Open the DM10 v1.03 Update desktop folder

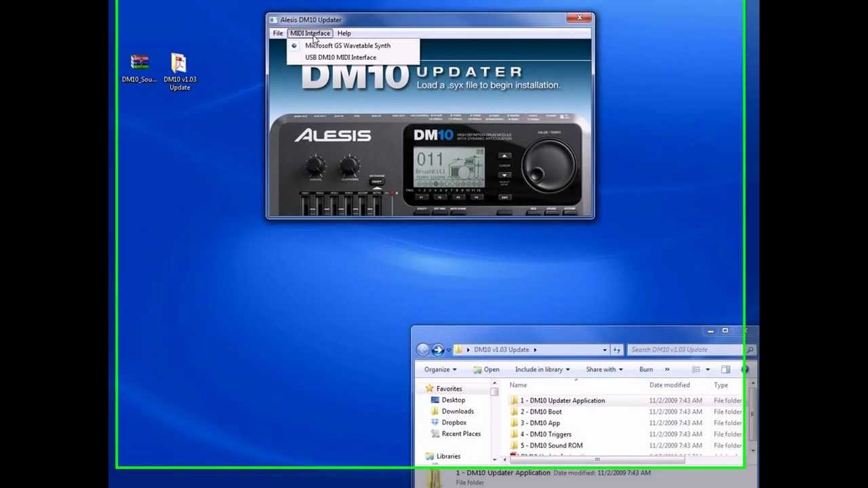pyautogui.click(x=180, y=72)
